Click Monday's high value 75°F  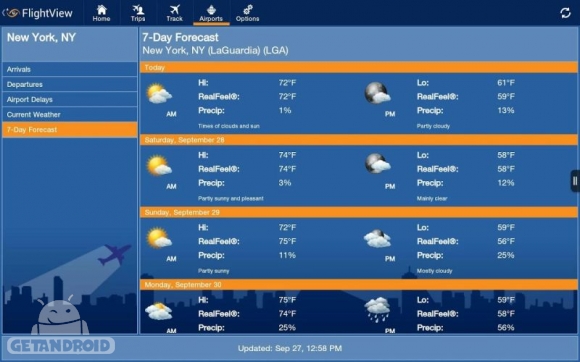287,300
